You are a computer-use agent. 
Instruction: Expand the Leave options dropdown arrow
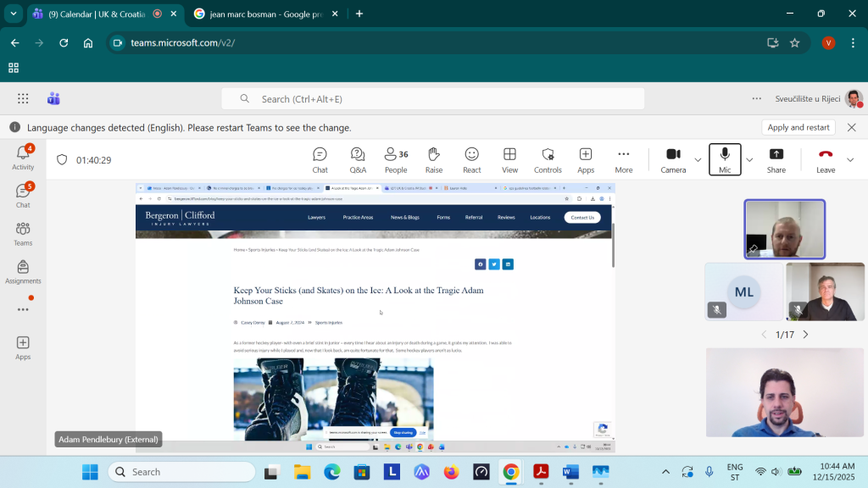pos(850,159)
